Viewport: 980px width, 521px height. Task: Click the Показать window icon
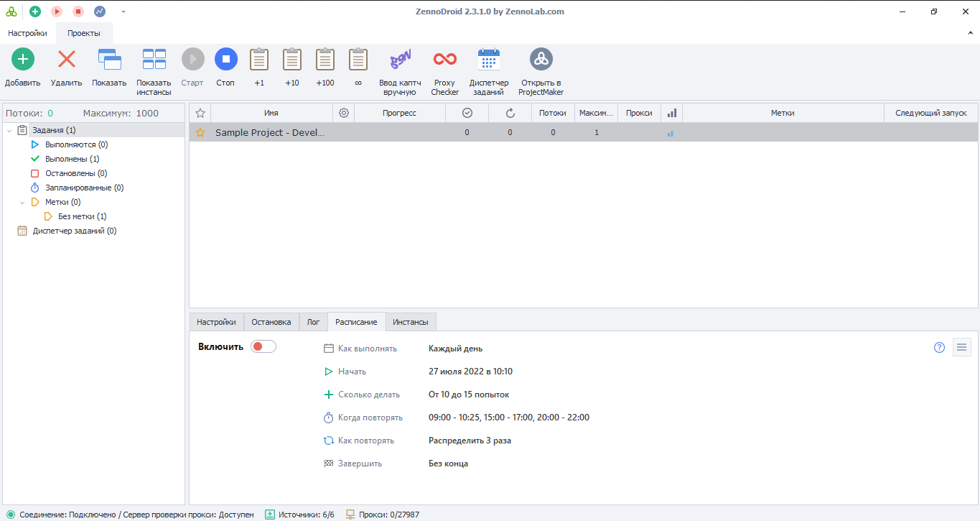pos(109,59)
